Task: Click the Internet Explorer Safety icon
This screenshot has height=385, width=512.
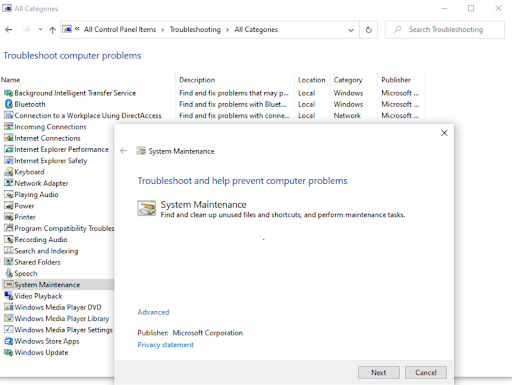Action: [x=8, y=161]
